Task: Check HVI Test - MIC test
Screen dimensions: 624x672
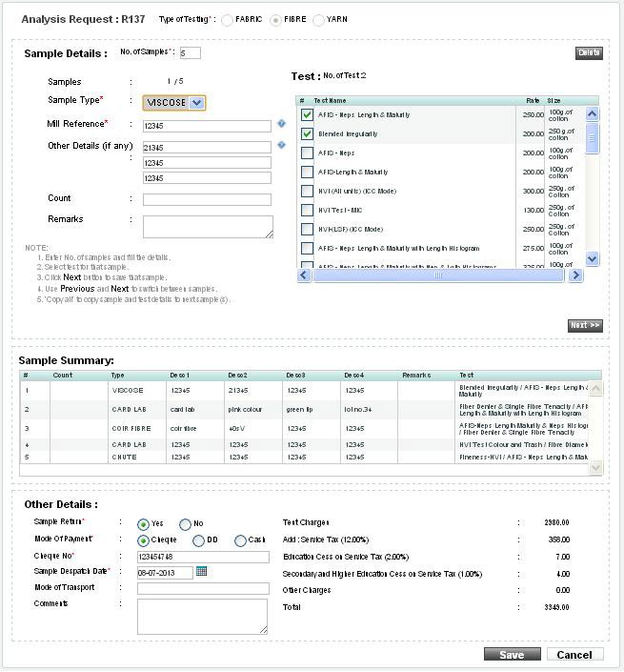Action: tap(307, 210)
